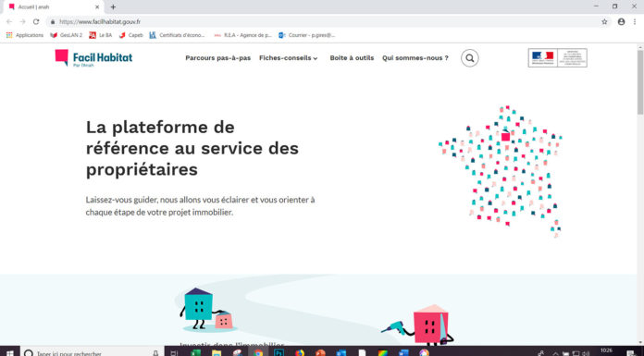Open the notification center icon
This screenshot has width=644, height=356.
click(631, 352)
